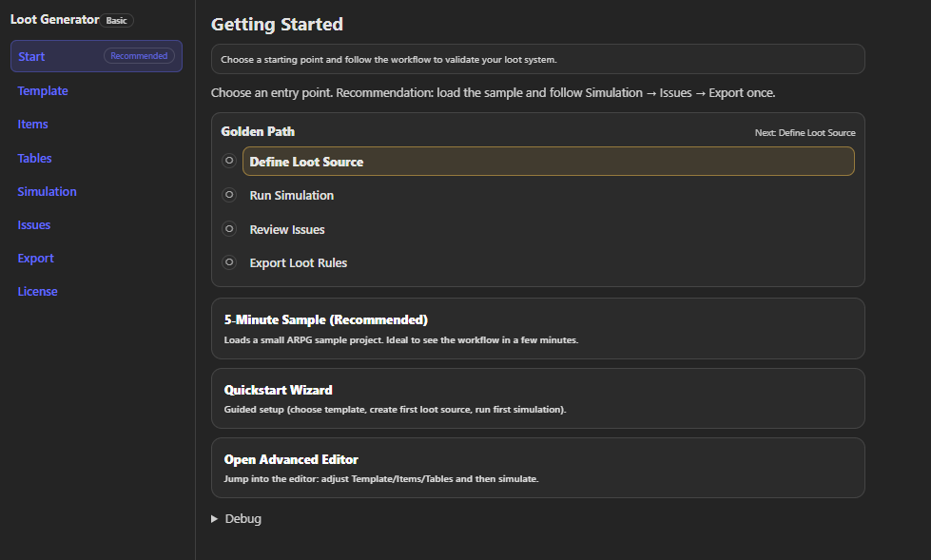
Task: Open the License sidebar page
Action: 37,292
